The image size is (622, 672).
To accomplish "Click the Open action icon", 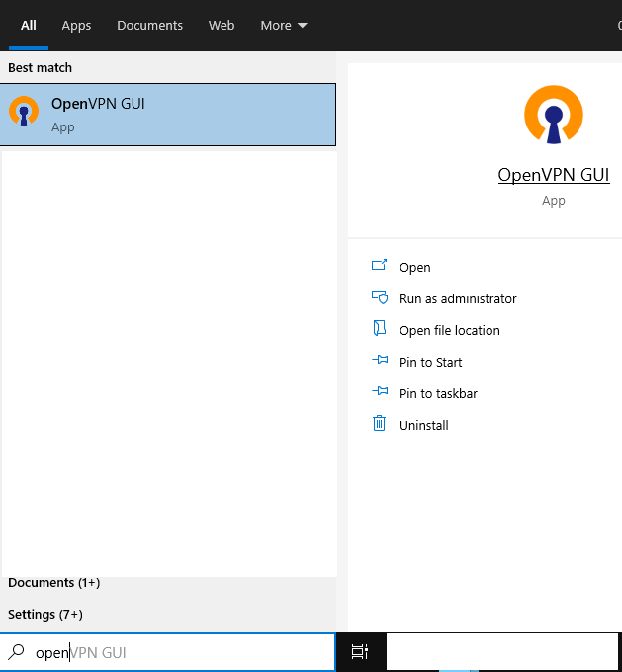I will pos(379,265).
